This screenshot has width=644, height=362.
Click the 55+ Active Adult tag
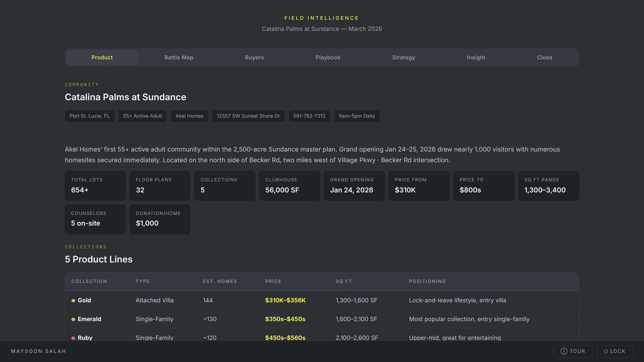tap(143, 116)
